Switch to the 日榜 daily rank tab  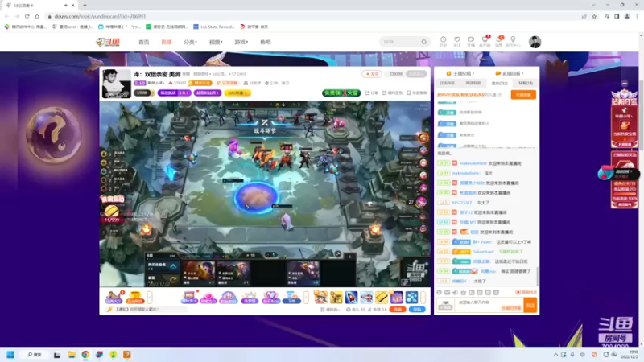pos(447,84)
